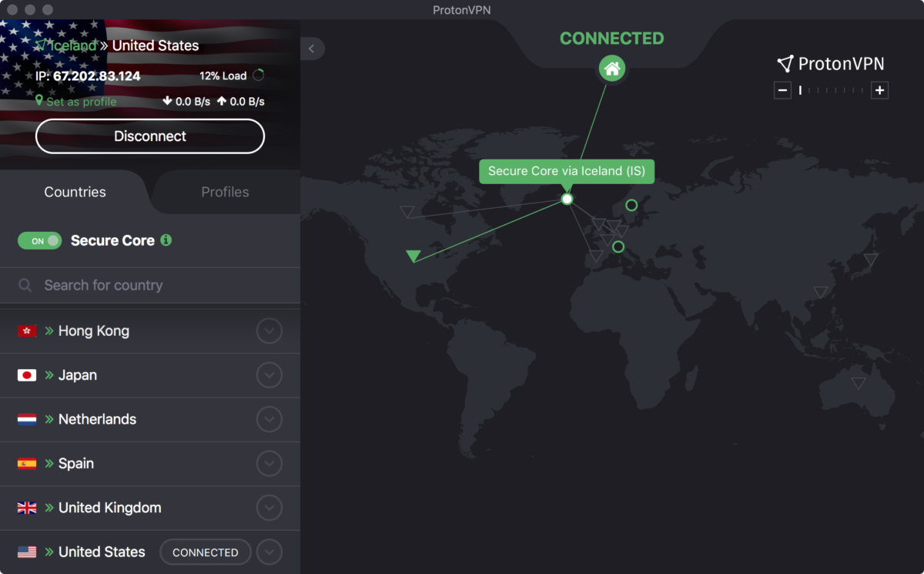
Task: Click the United Kingdom flag icon
Action: (x=27, y=508)
